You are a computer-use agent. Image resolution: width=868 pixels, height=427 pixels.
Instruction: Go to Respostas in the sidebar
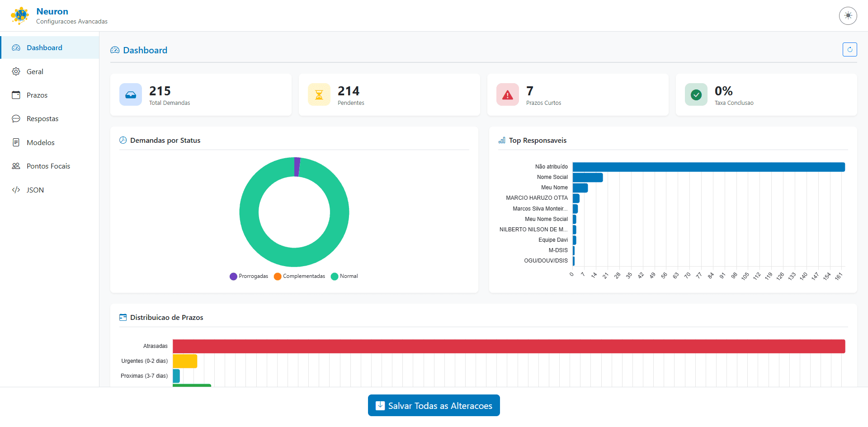tap(42, 119)
